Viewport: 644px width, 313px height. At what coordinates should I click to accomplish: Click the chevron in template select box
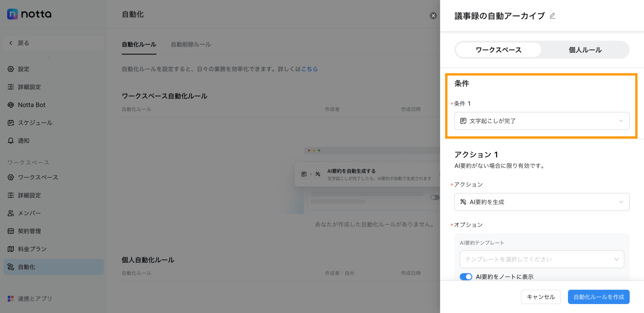(616, 259)
